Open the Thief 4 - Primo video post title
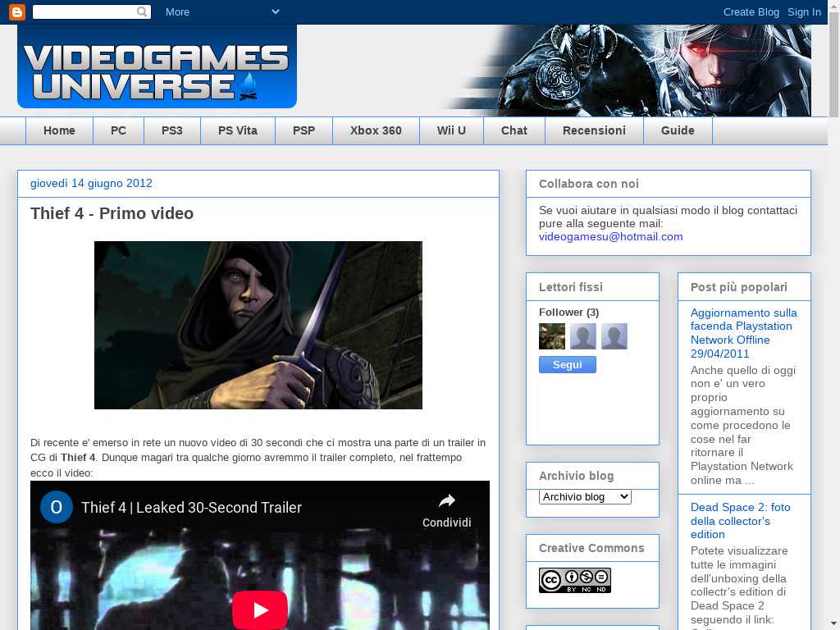Screen dimensions: 840x630 112,213
